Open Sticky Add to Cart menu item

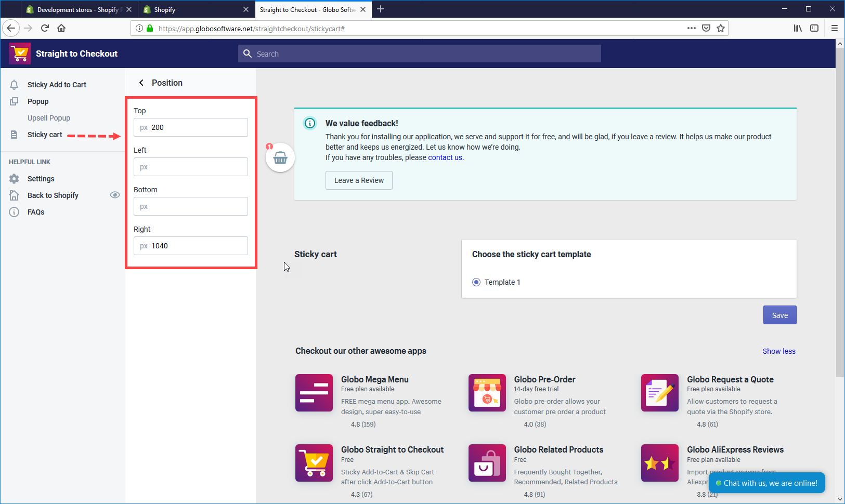click(57, 85)
